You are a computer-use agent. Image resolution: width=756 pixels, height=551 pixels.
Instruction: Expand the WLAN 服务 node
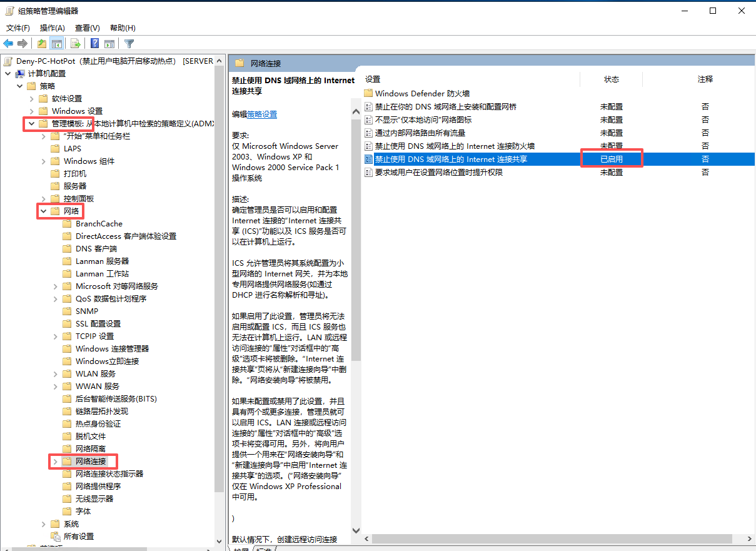click(x=55, y=373)
